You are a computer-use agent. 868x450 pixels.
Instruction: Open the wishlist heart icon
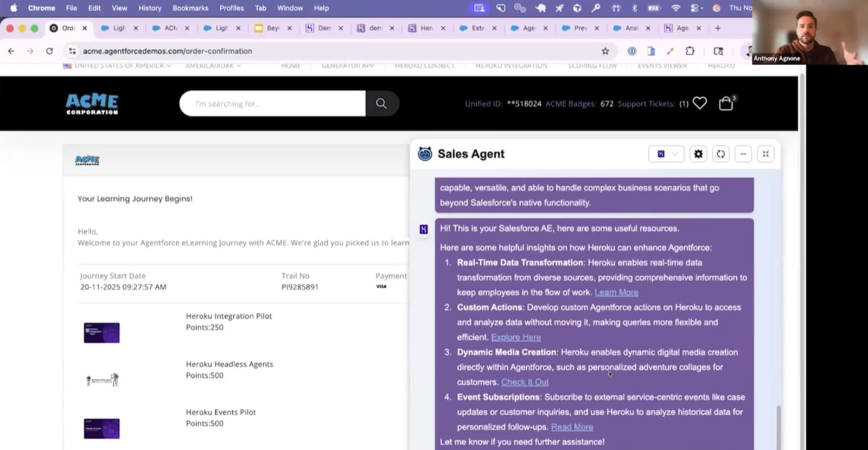point(700,103)
